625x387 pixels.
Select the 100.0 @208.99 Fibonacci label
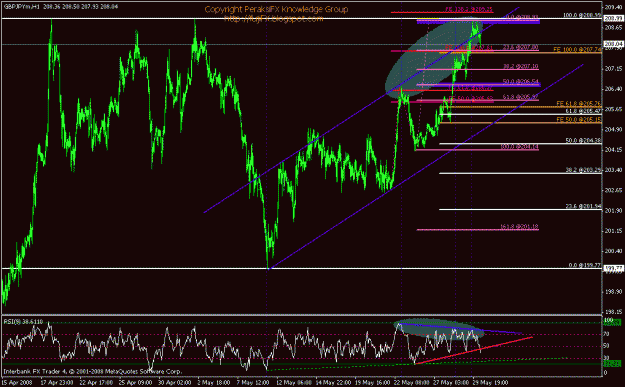[582, 15]
